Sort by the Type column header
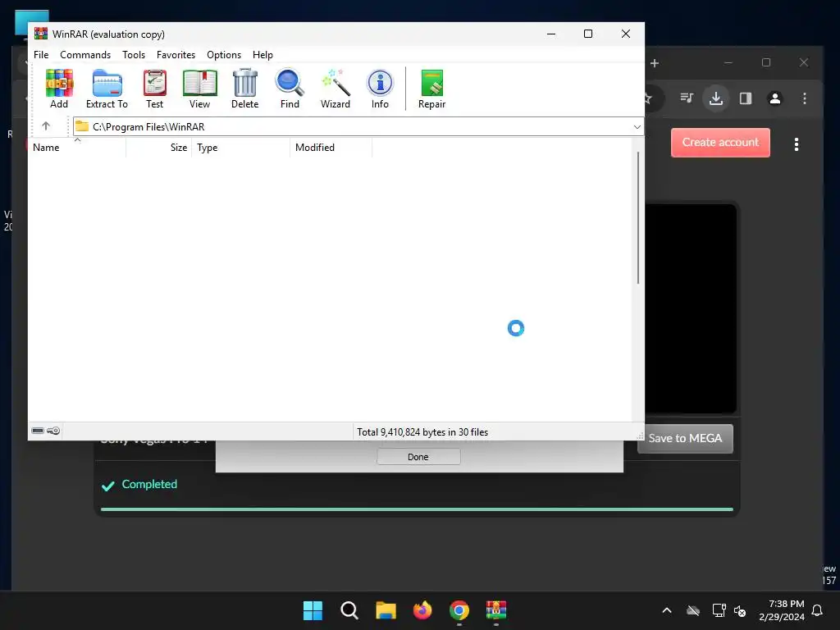Image resolution: width=840 pixels, height=630 pixels. (240, 148)
